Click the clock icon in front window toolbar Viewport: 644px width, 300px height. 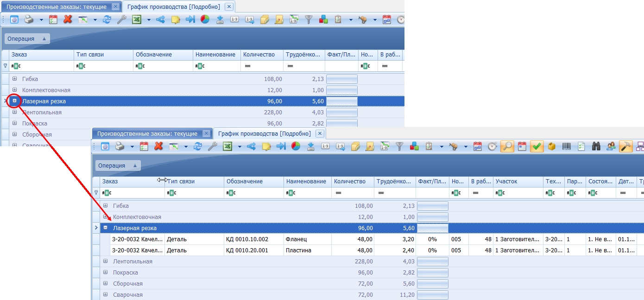coord(492,146)
